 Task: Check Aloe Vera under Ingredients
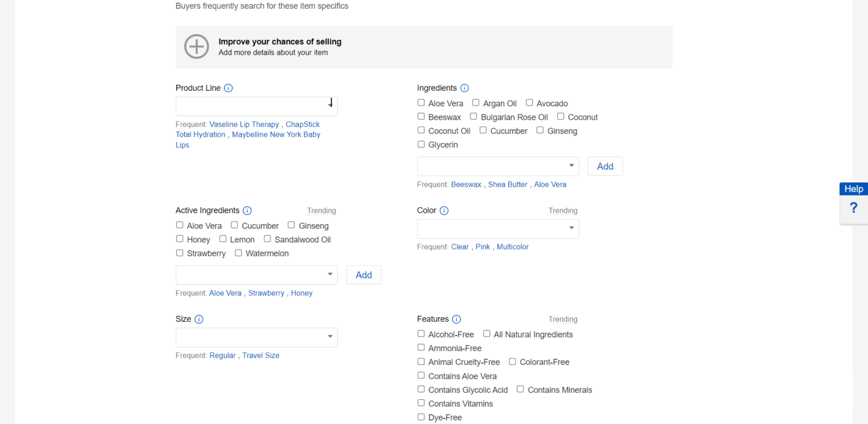pyautogui.click(x=421, y=103)
